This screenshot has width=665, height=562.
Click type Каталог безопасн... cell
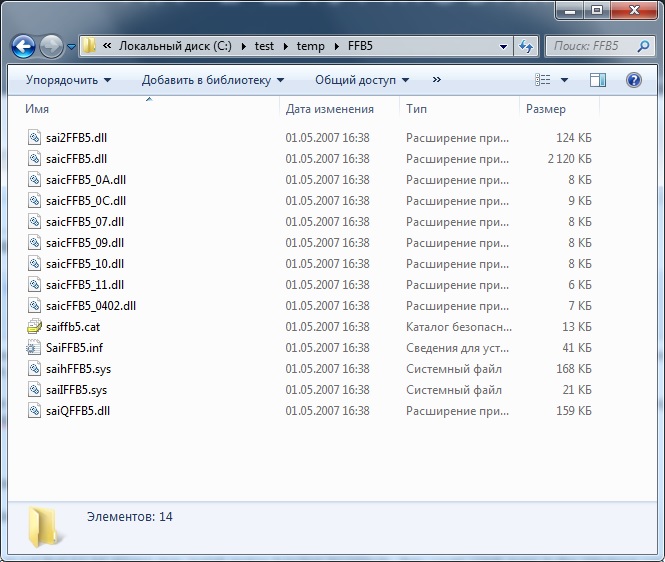459,327
